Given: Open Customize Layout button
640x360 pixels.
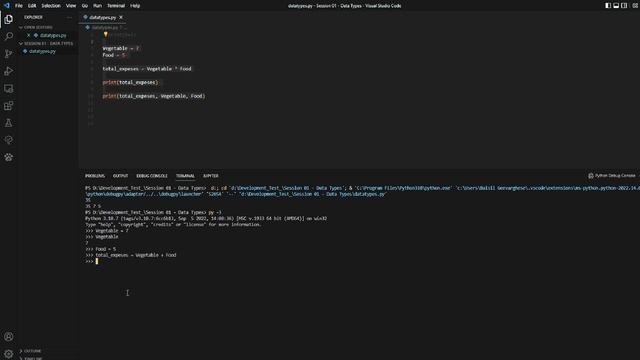Looking at the screenshot, I should coord(635,6).
